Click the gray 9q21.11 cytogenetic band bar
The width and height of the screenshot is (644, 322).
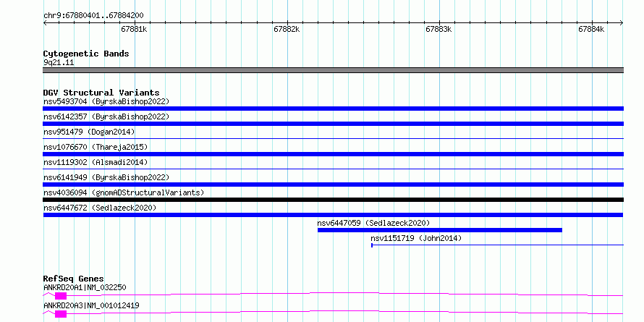[x=333, y=70]
